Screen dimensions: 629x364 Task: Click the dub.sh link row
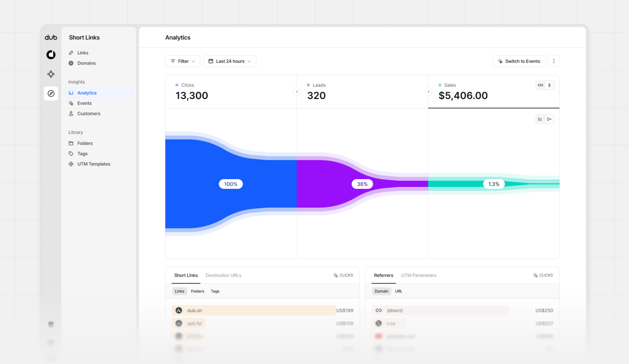coord(262,310)
